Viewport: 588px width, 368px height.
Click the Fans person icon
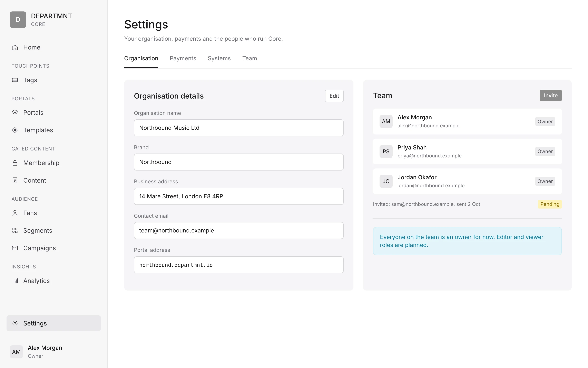15,213
